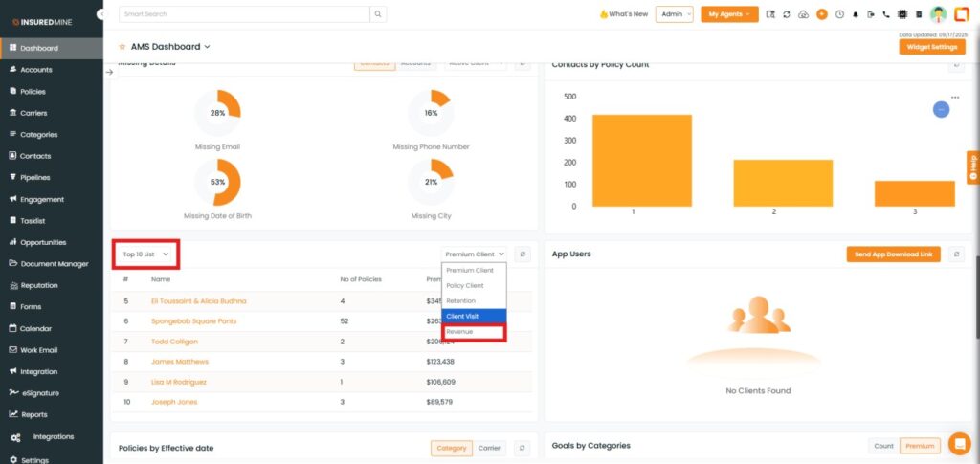Open the notifications bell icon
This screenshot has width=980, height=464.
855,14
